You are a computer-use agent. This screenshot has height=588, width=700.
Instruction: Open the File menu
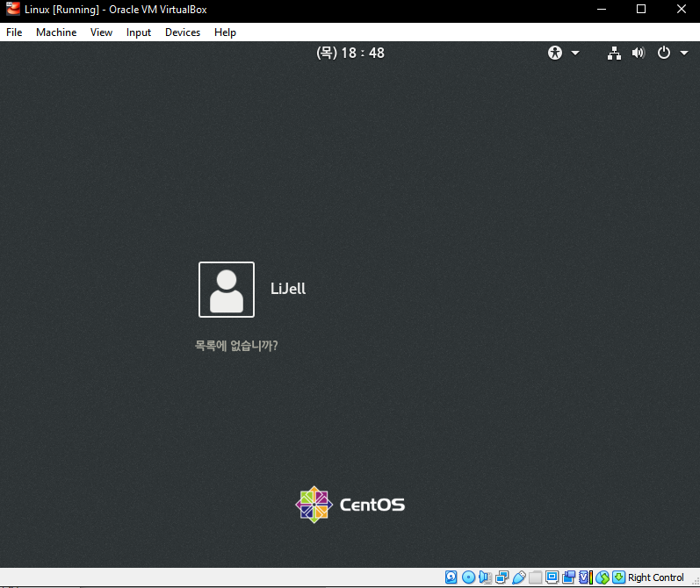point(14,32)
